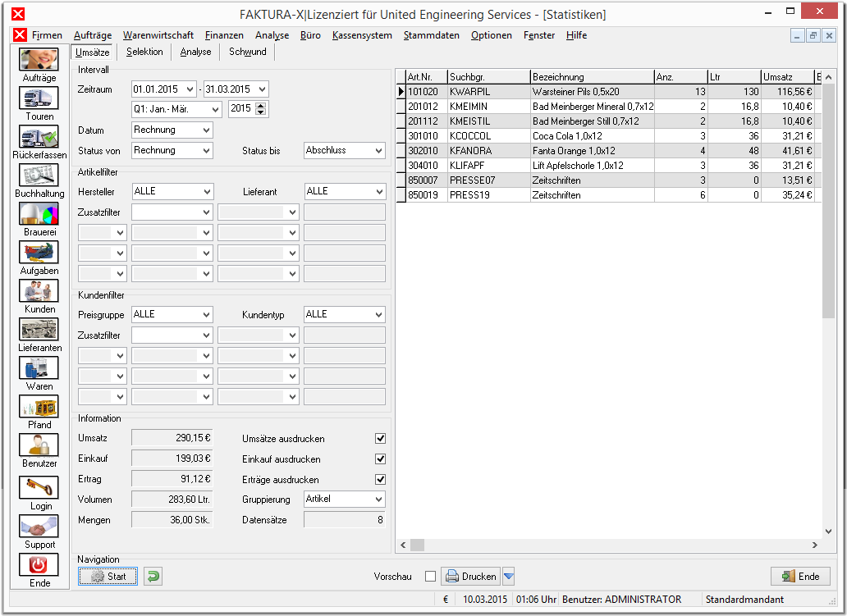The image size is (847, 616).
Task: Open the Pfand sidebar icon
Action: [x=39, y=407]
